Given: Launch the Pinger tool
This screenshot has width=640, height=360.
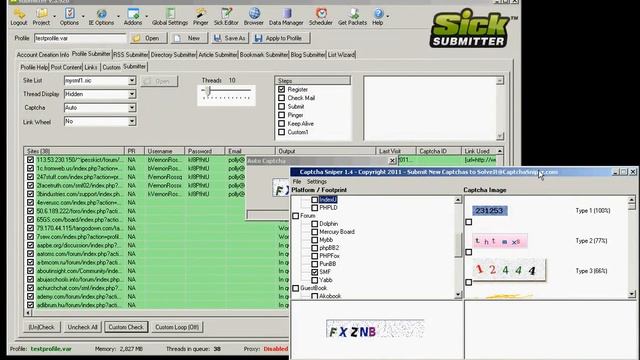Looking at the screenshot, I should pyautogui.click(x=200, y=17).
